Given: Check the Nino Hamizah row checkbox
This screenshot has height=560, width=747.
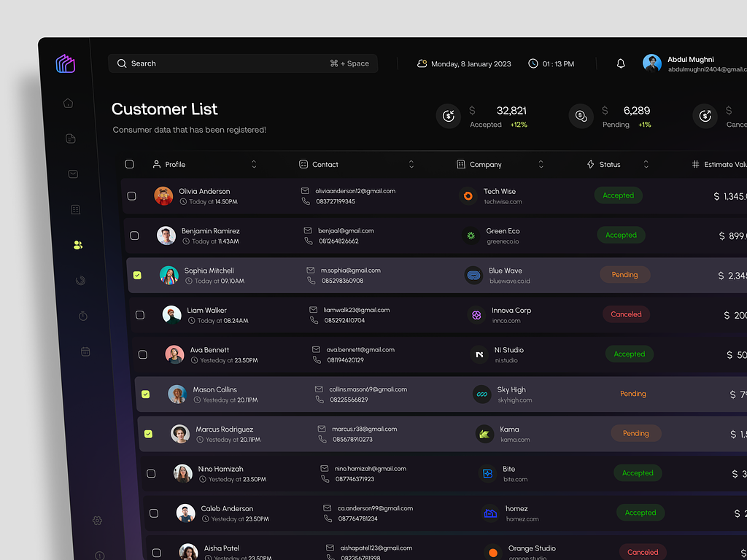Looking at the screenshot, I should [x=151, y=473].
